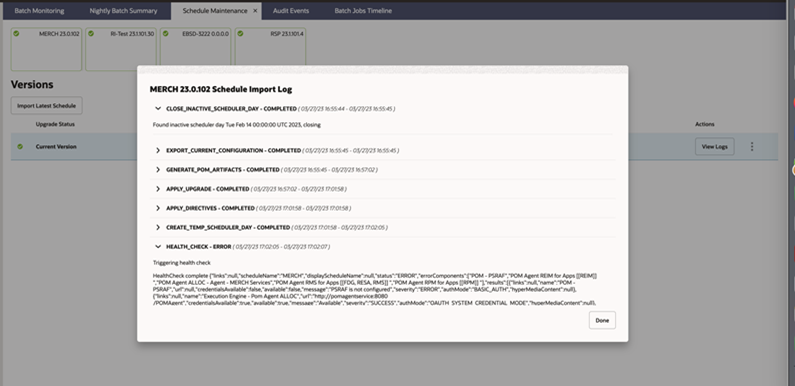795x386 pixels.
Task: Select the MERCH 23.0.102 schedule card
Action: click(46, 49)
